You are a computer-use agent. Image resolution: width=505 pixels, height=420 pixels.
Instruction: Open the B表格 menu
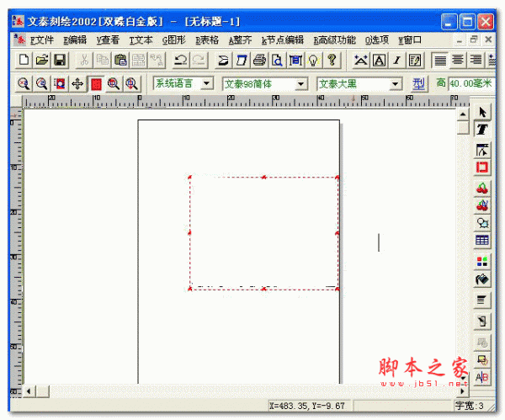click(207, 40)
